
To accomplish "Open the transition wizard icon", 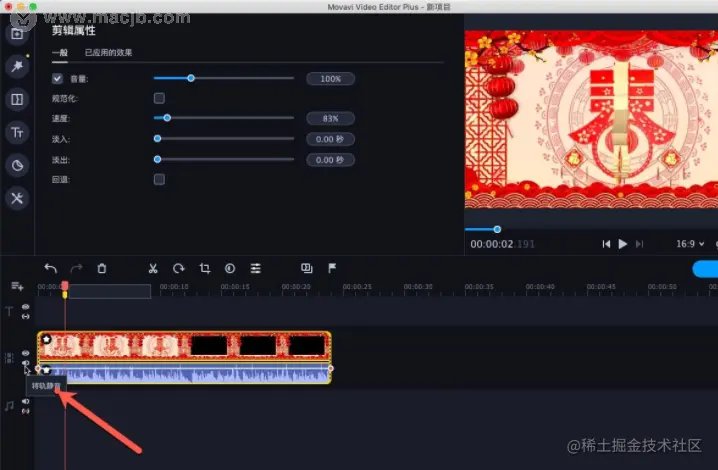I will point(306,268).
